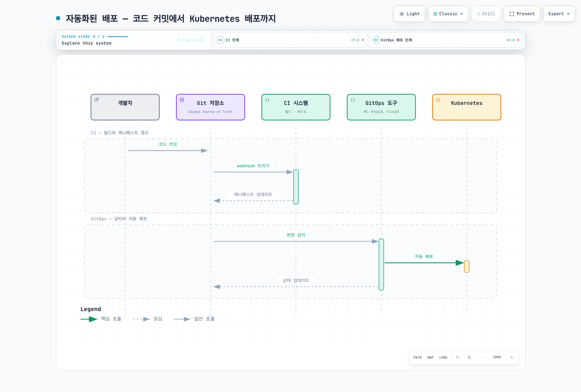Play the guided story
This screenshot has width=581, height=392.
click(191, 40)
